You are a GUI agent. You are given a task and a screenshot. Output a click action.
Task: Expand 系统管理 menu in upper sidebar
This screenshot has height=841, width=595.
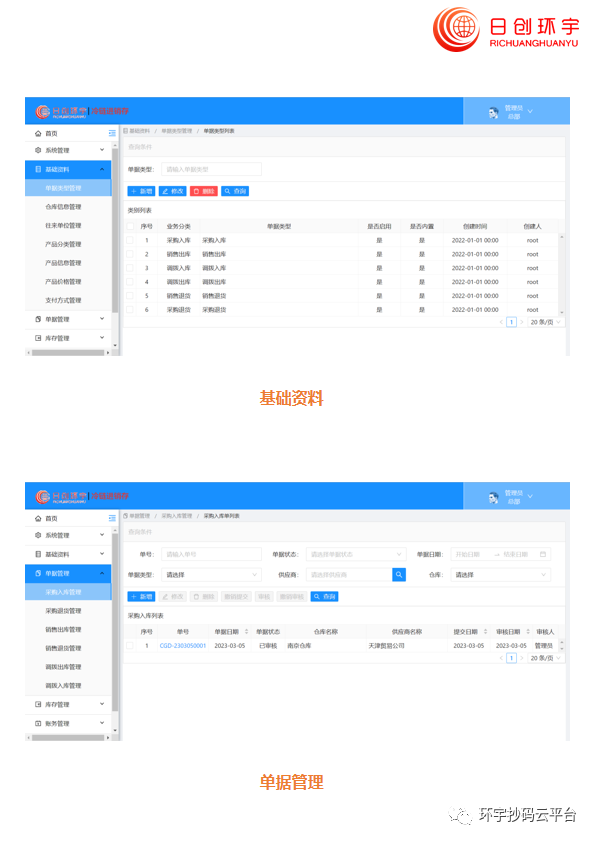tap(68, 150)
